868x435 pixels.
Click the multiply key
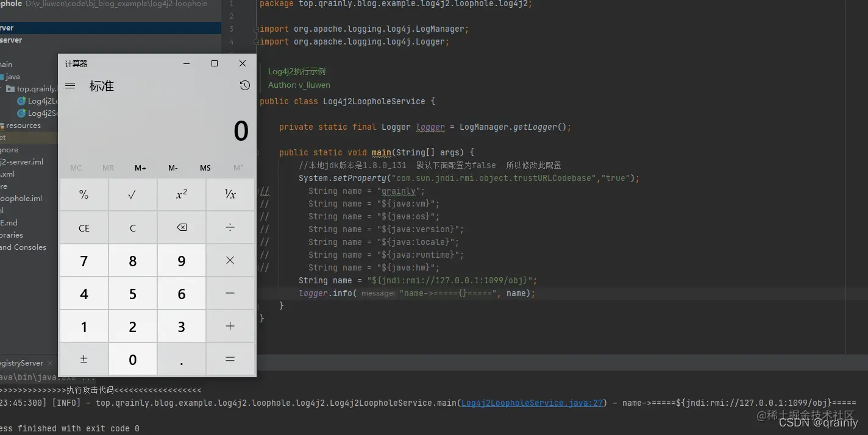(230, 261)
